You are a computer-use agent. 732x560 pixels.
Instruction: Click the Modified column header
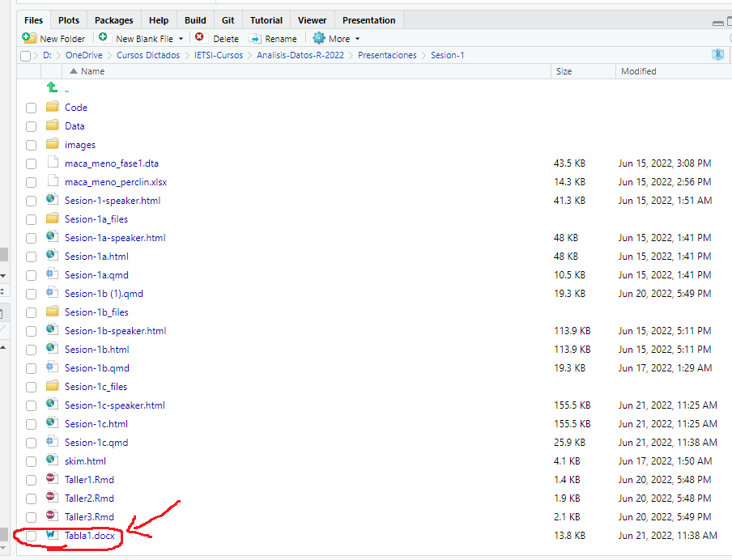click(638, 71)
